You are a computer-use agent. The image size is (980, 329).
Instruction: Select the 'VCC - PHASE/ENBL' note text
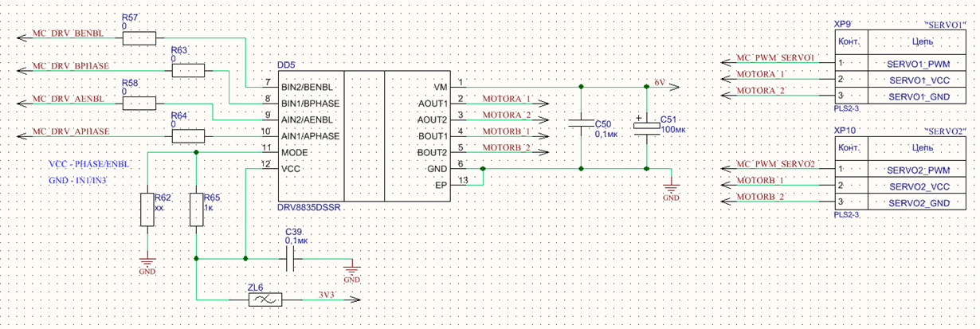88,164
